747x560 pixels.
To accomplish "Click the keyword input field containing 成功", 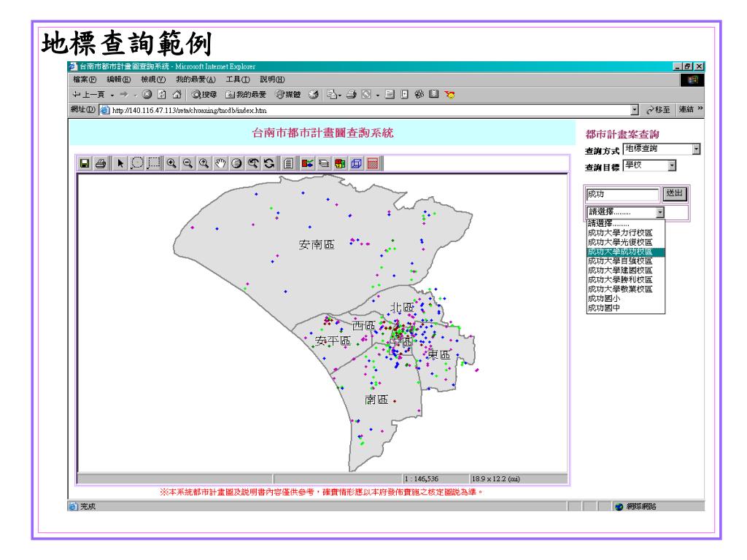I will pyautogui.click(x=622, y=194).
